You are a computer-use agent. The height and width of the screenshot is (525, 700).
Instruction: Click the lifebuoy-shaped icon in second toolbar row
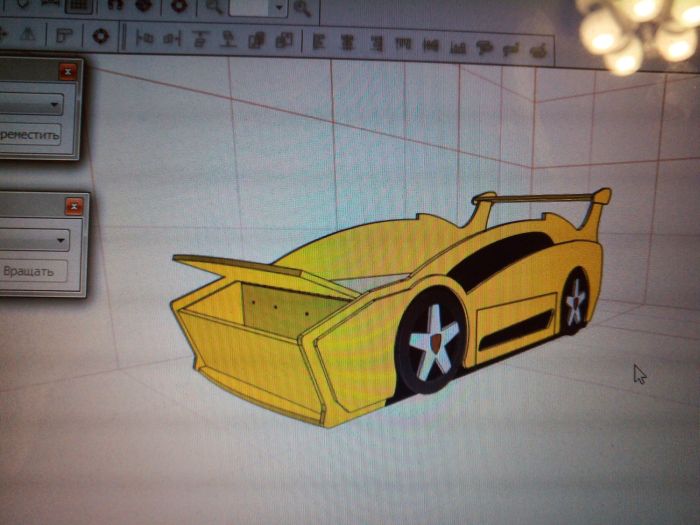[100, 37]
